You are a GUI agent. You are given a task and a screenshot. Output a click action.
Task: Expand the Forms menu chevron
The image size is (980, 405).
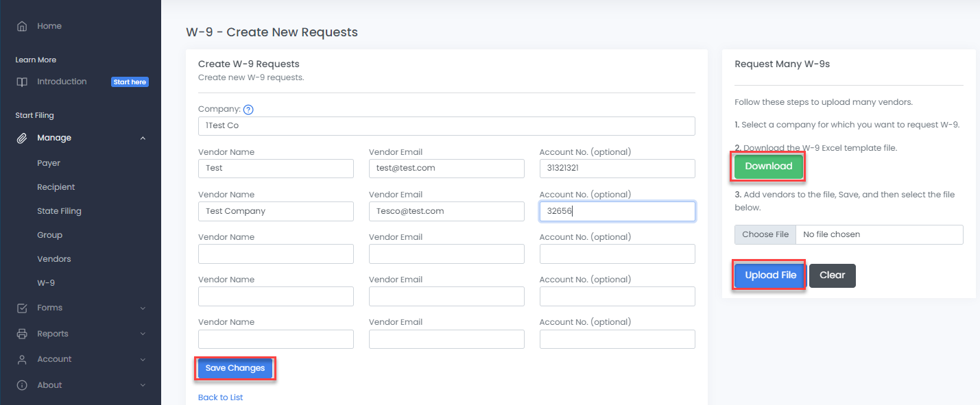(143, 308)
